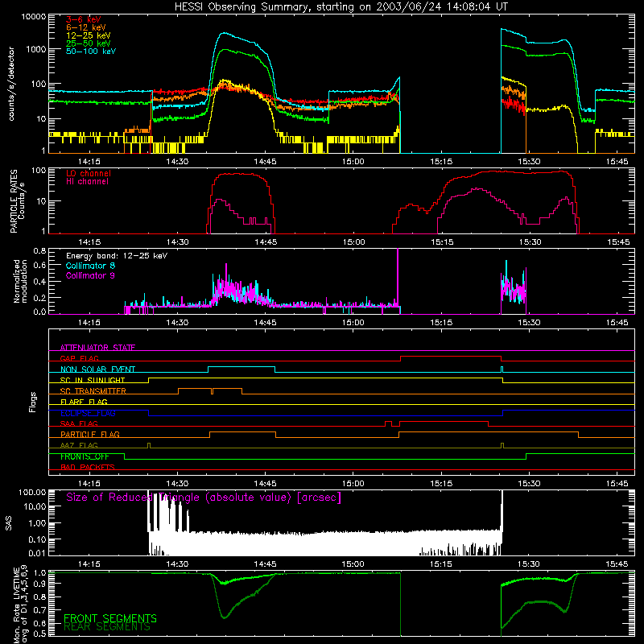
Task: Click the counts/s/detector axis label
Action: click(x=11, y=84)
